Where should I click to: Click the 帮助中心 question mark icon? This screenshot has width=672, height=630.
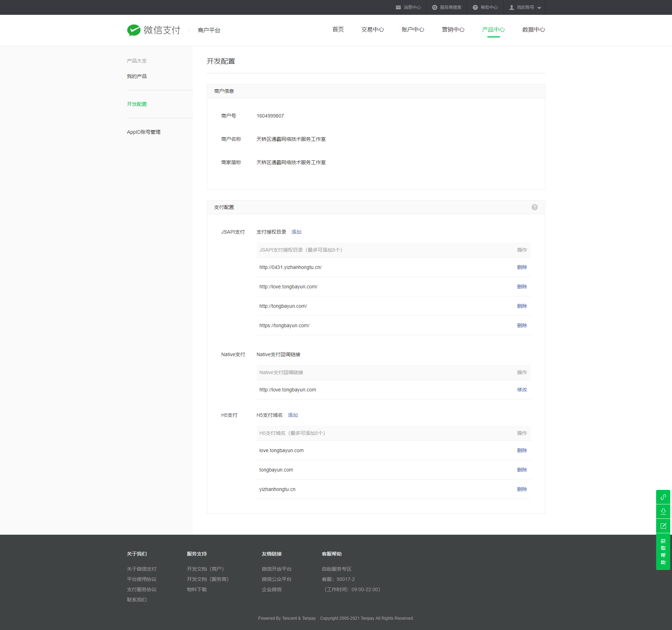(x=475, y=7)
